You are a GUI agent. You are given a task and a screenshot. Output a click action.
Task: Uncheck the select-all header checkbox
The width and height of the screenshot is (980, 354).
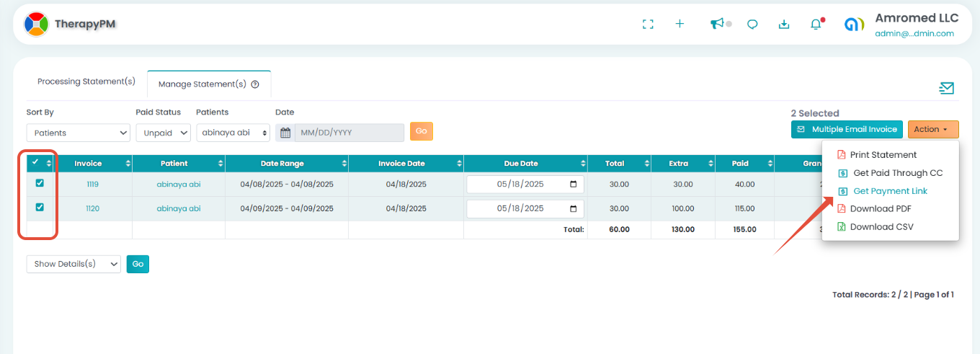click(x=35, y=162)
